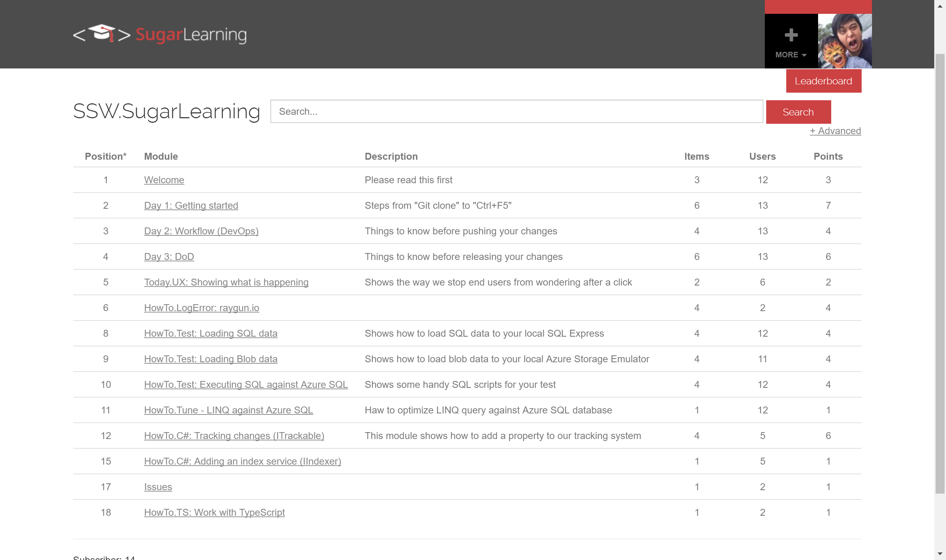Click the red Search button
Screen dimensions: 946x560
798,112
